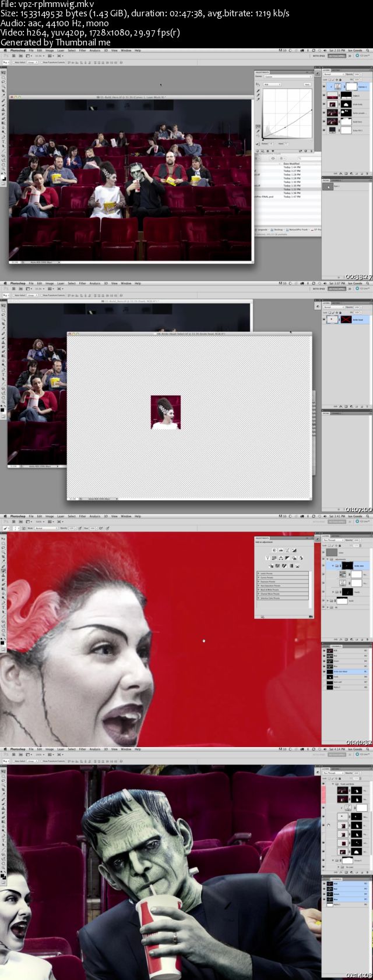This screenshot has width=373, height=980.
Task: In 01:40:32 frame, click Create New Layer icon
Action: click(362, 639)
